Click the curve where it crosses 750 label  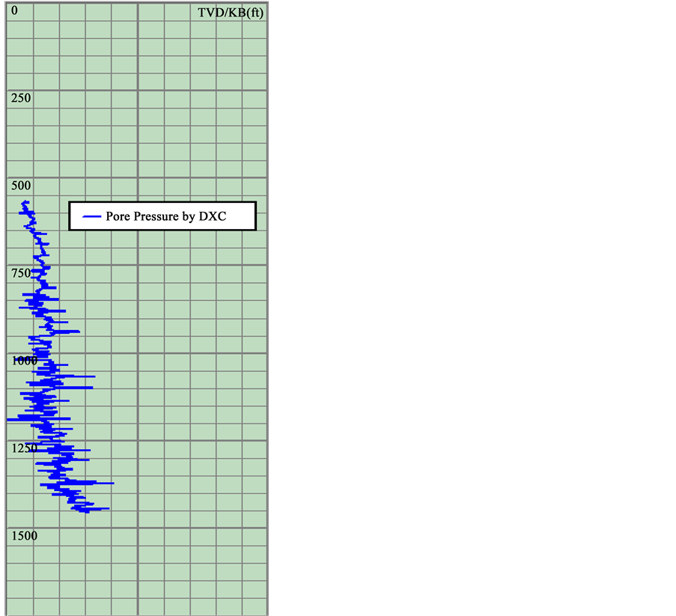tap(43, 273)
